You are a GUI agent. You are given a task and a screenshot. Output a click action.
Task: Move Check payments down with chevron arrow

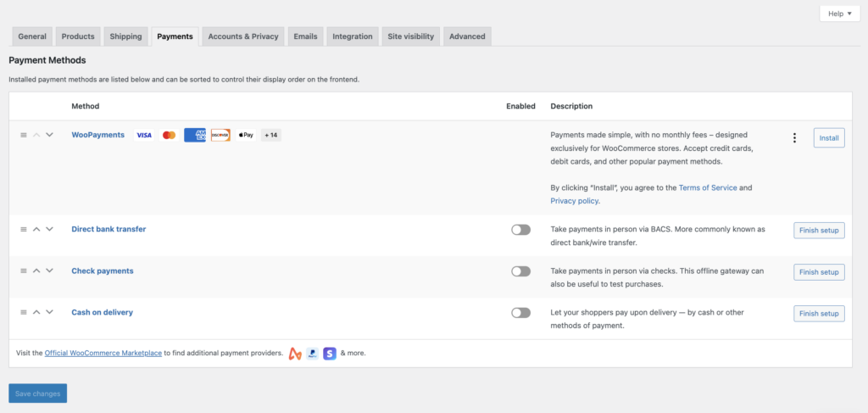point(49,271)
